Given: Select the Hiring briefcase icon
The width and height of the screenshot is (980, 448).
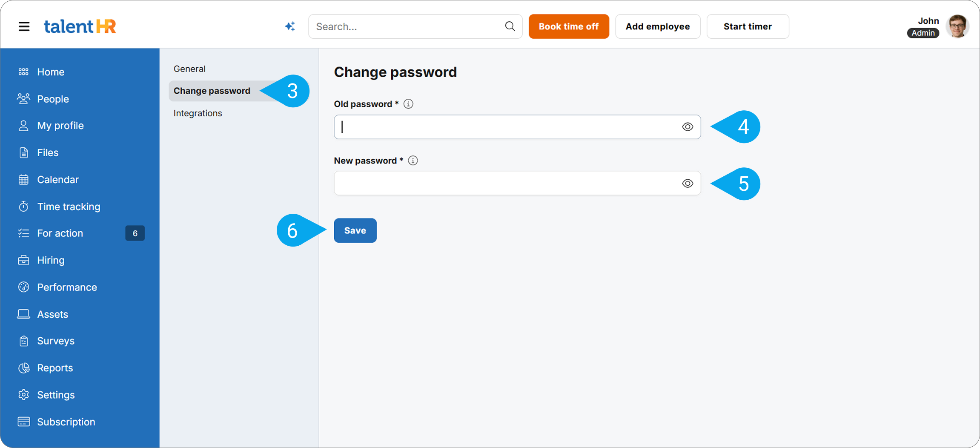Looking at the screenshot, I should coord(24,260).
